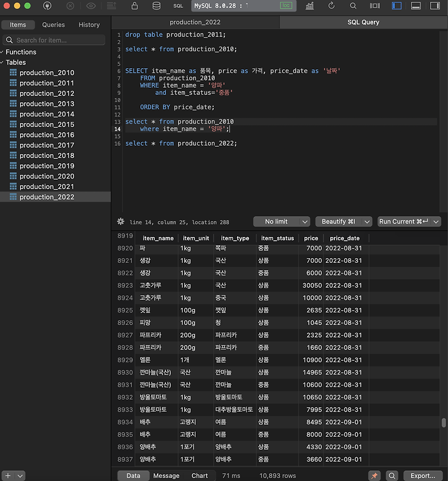Click the Beautify button

(x=338, y=222)
